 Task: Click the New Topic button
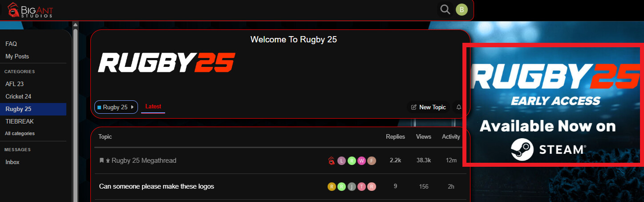tap(428, 107)
